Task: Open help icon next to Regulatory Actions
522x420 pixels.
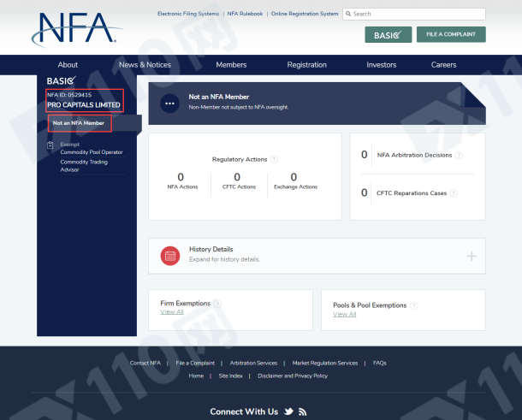Action: tap(274, 159)
